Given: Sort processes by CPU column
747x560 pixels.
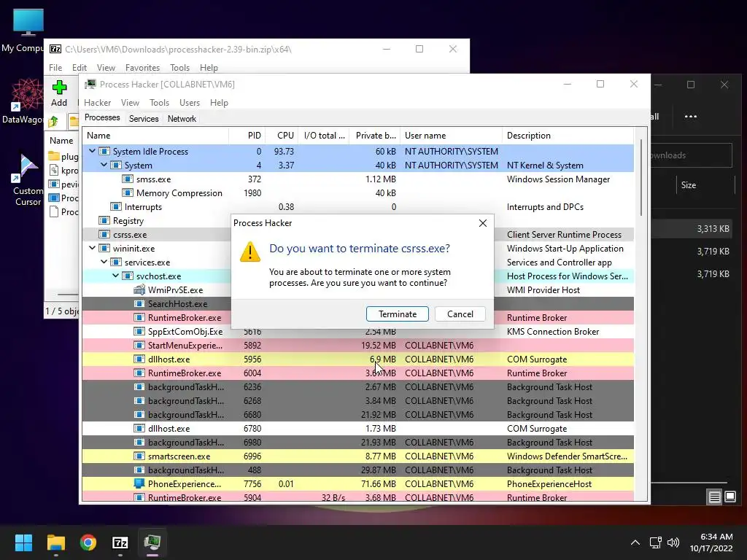Looking at the screenshot, I should point(282,136).
